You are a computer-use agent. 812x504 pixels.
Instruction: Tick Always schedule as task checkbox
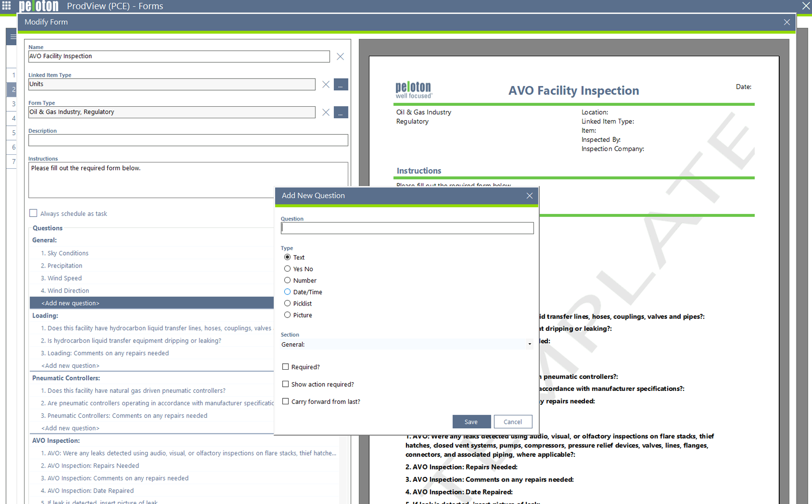pos(34,213)
